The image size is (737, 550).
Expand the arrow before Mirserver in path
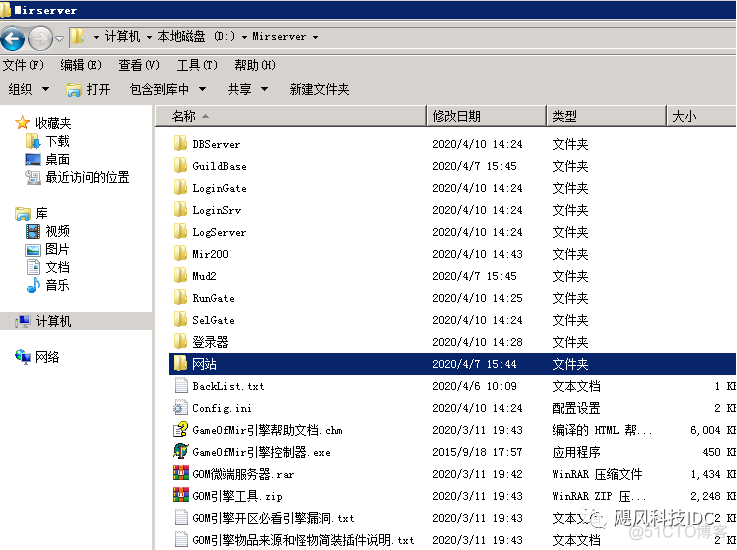[244, 37]
